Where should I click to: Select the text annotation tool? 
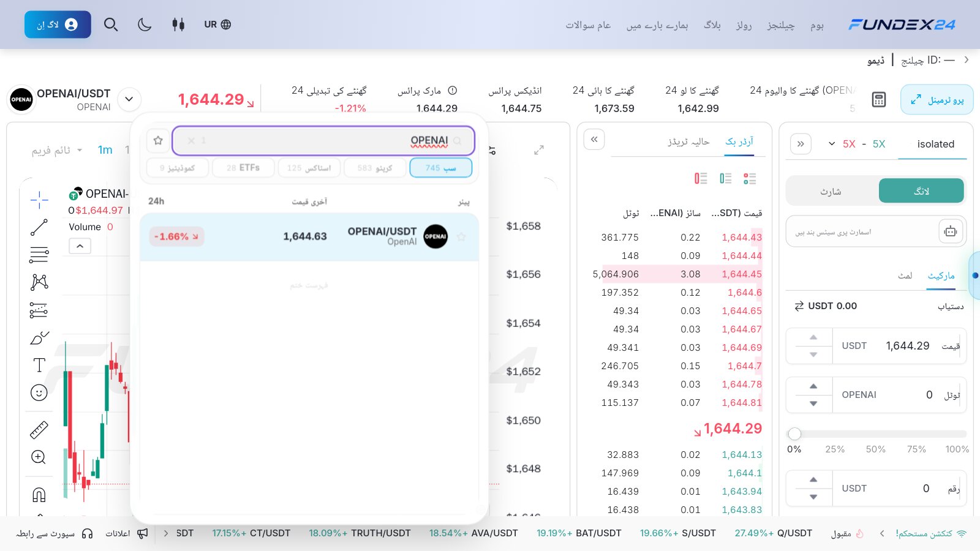tap(39, 365)
